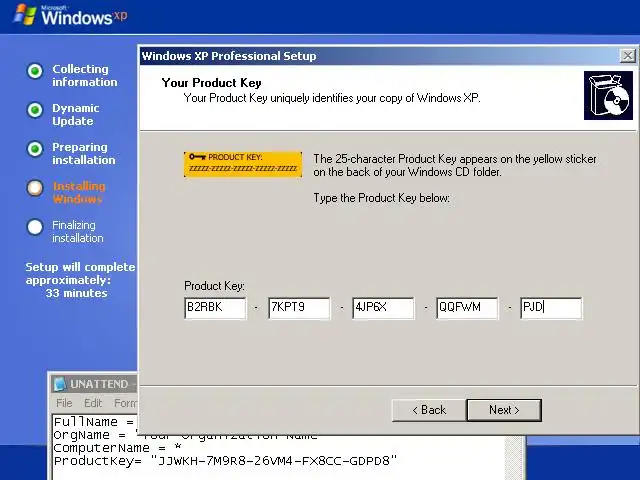Click the Next button in Setup

504,410
